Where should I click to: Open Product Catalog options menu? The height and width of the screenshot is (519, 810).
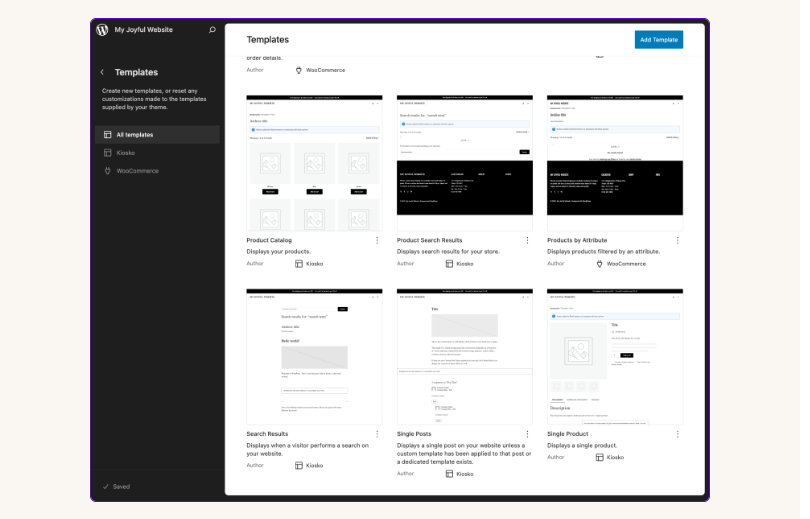377,240
